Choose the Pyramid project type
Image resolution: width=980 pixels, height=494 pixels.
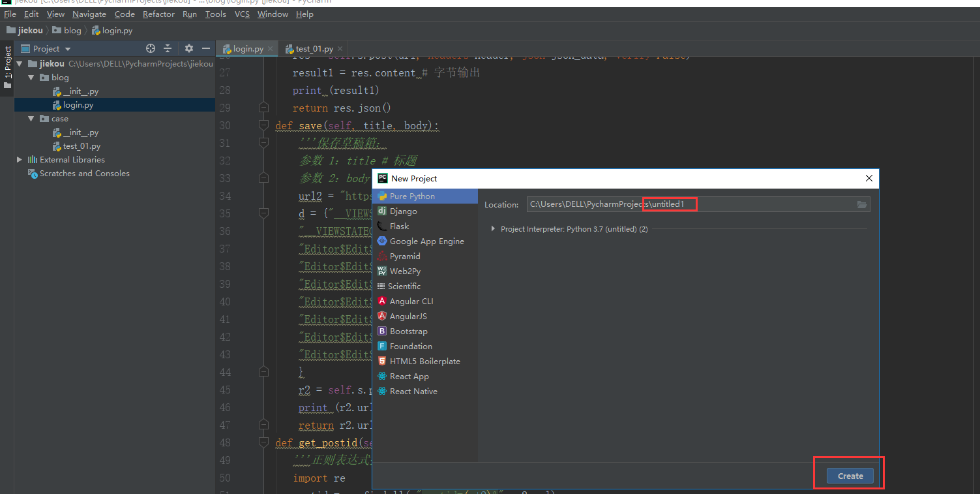click(x=424, y=256)
